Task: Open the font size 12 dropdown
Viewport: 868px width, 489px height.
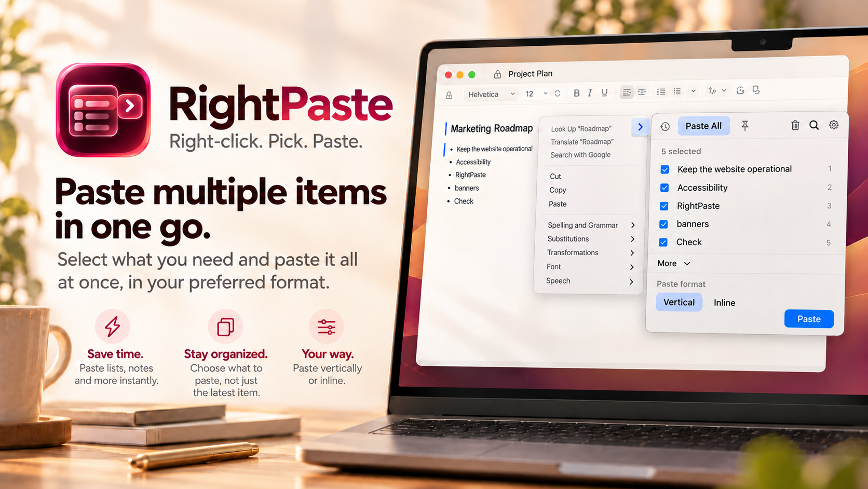Action: pyautogui.click(x=536, y=94)
